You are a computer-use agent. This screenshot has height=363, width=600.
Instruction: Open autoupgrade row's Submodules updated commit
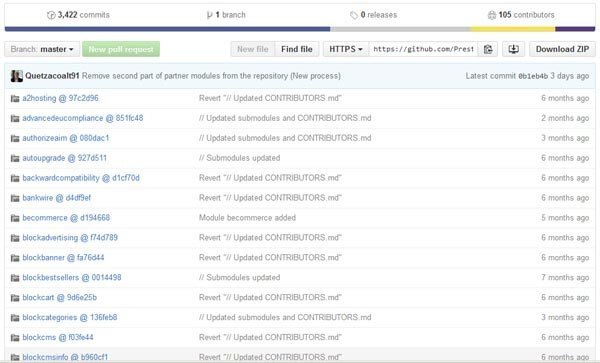pos(240,158)
